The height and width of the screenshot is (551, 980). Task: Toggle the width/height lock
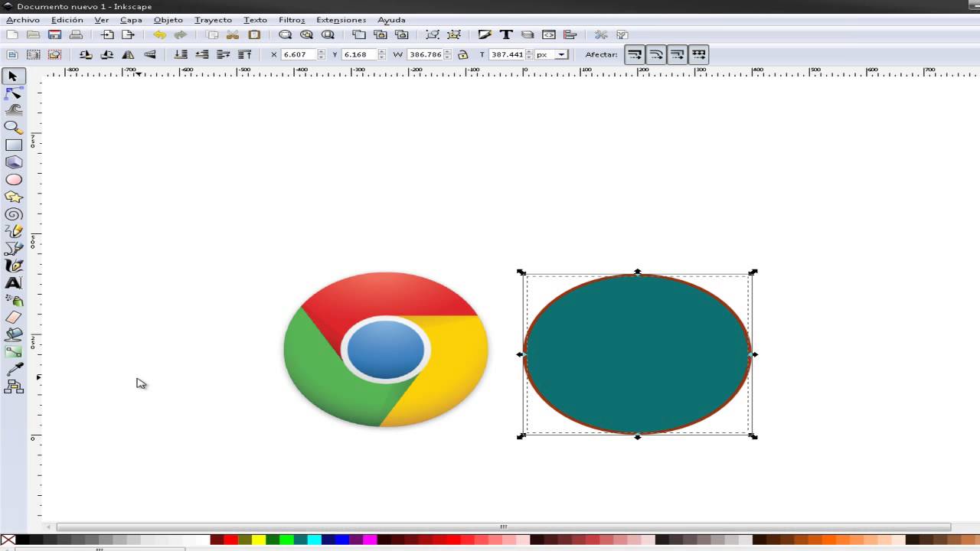(x=462, y=54)
